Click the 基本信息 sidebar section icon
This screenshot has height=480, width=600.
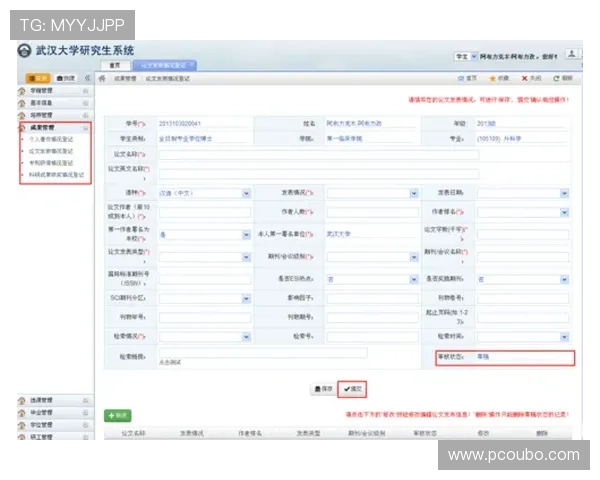pyautogui.click(x=22, y=103)
